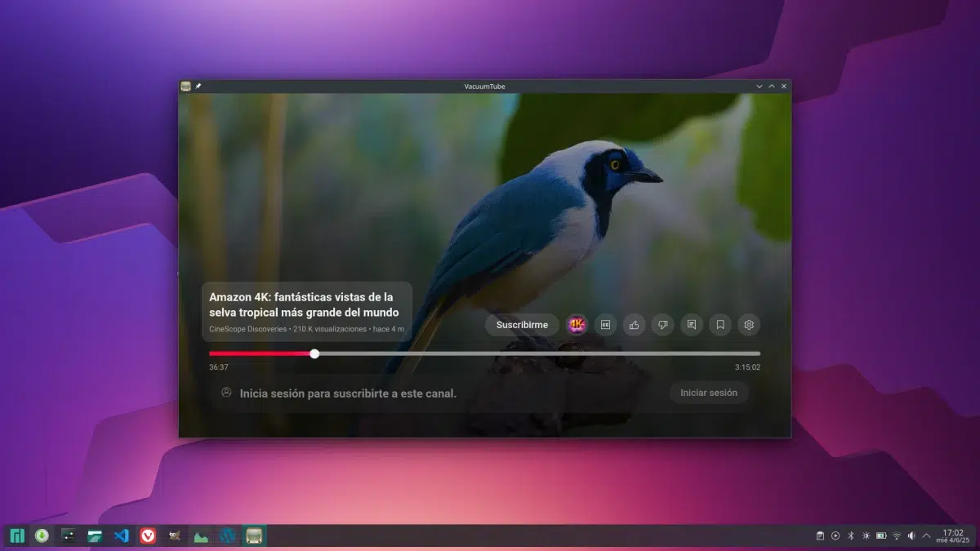Open the screen brightness tray icon

pos(866,535)
